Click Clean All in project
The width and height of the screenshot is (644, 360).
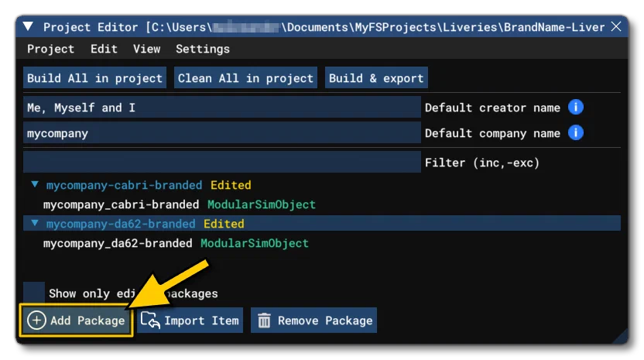(245, 77)
